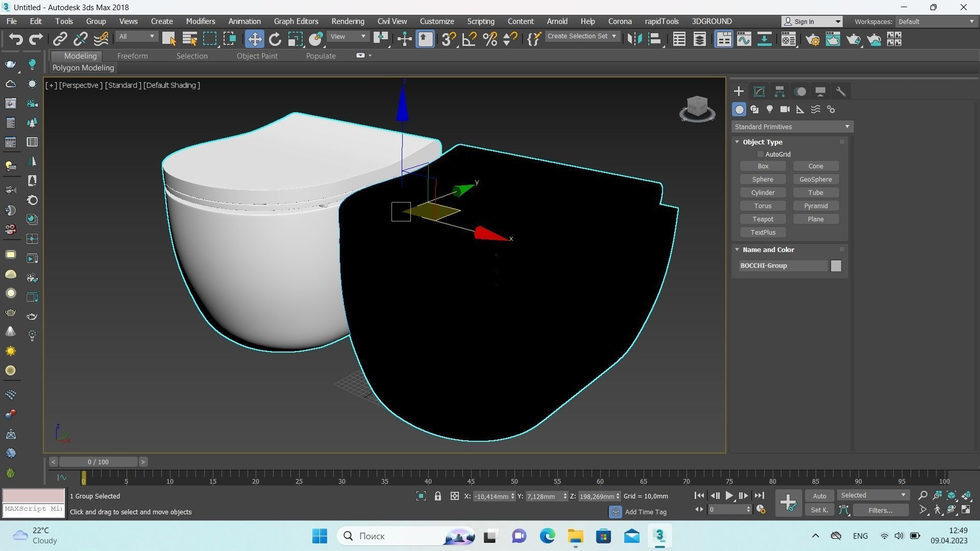Click the Redo arrow icon
Image resolution: width=980 pixels, height=551 pixels.
[36, 39]
